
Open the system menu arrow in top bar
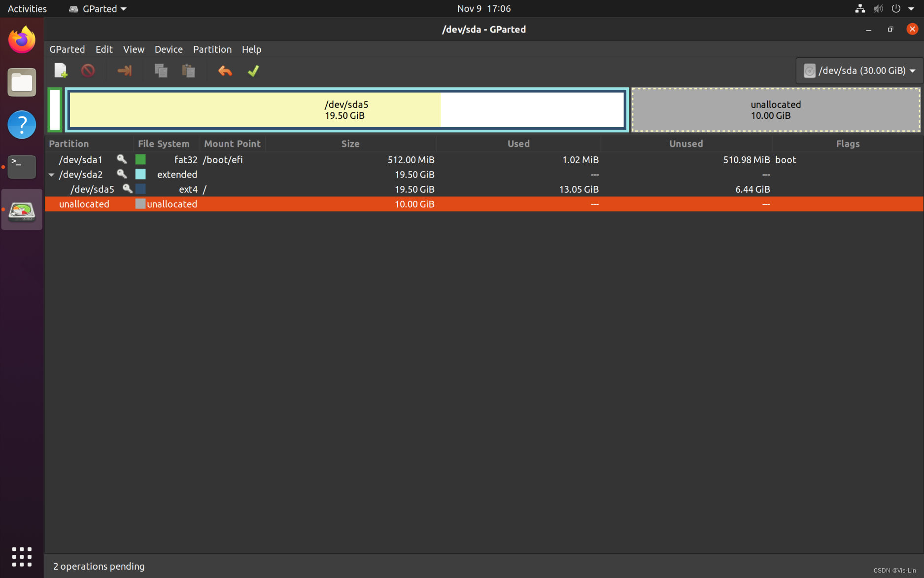911,8
